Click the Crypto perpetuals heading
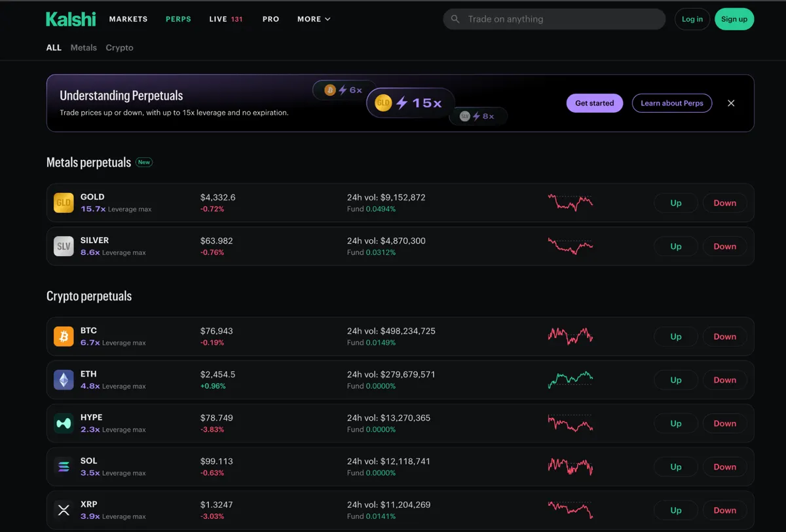786x532 pixels. pyautogui.click(x=89, y=296)
